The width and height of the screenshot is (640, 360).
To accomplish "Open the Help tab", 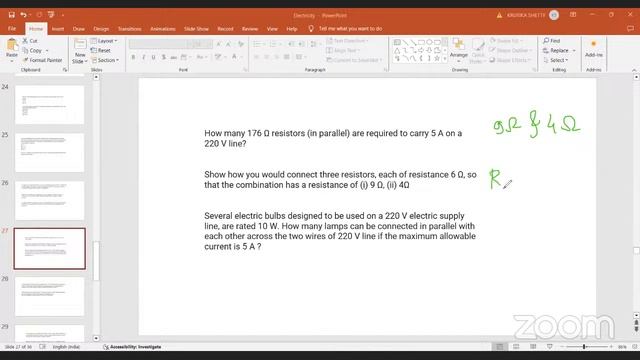I will coord(291,29).
